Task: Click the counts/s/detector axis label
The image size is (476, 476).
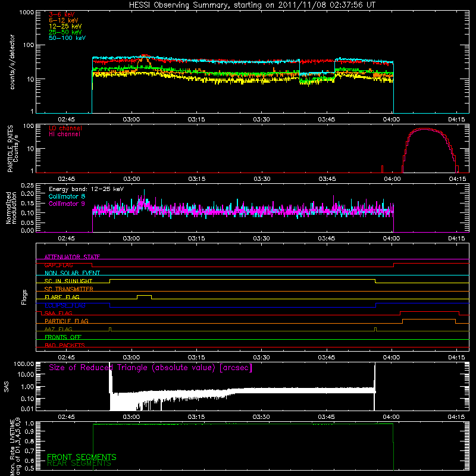Action: 12,62
